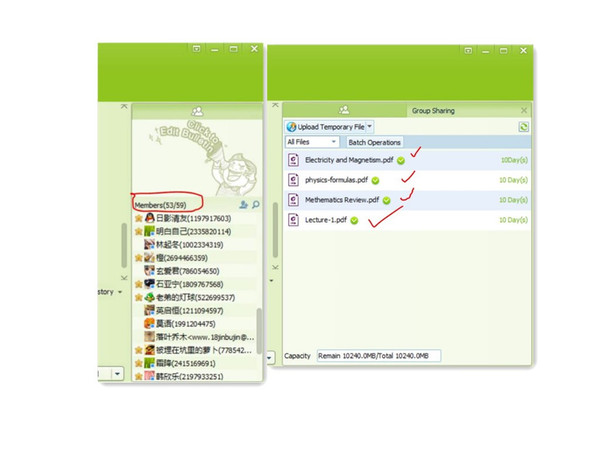This screenshot has height=450, width=600.
Task: Open the All Files filter dropdown
Action: tap(312, 142)
